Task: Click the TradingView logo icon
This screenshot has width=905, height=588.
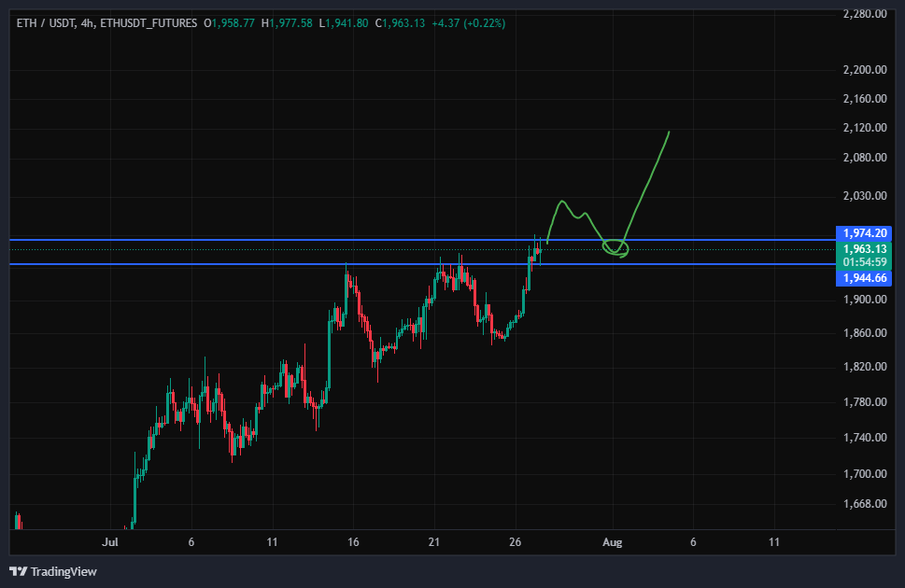Action: coord(19,571)
